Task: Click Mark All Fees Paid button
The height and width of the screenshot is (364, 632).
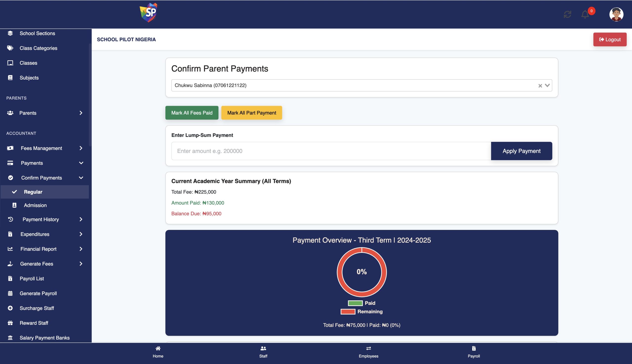Action: coord(192,113)
